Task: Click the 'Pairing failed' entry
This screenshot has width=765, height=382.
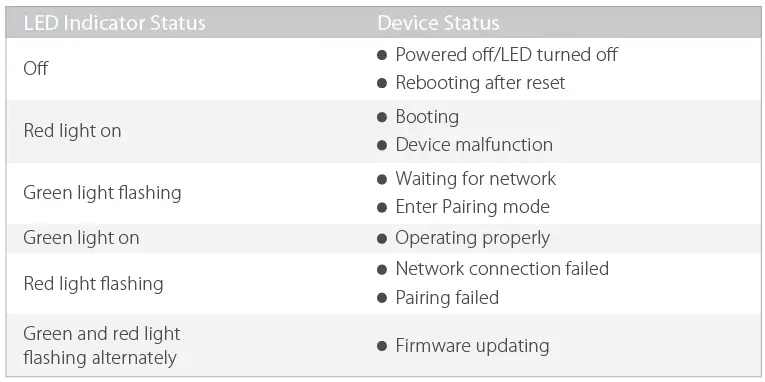Action: [447, 298]
